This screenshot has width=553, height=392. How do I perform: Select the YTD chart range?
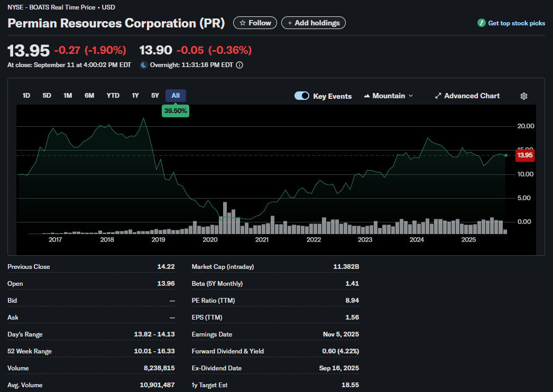[x=113, y=96]
